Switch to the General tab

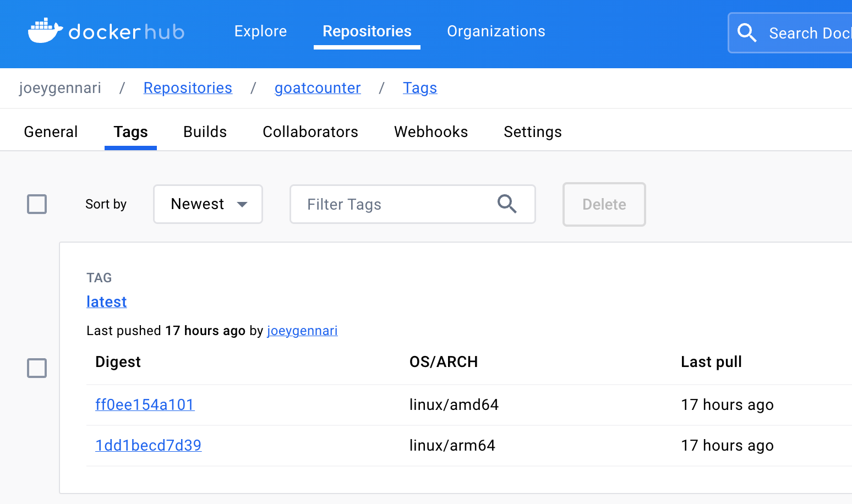click(51, 132)
